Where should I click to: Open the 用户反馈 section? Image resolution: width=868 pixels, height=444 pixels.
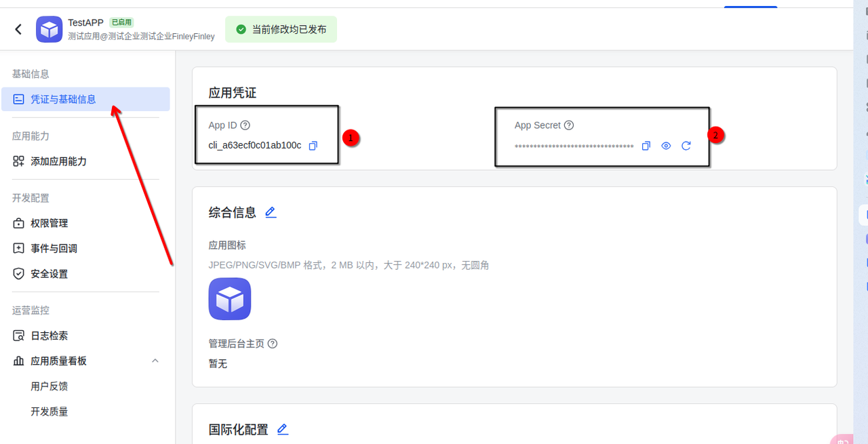[x=47, y=386]
